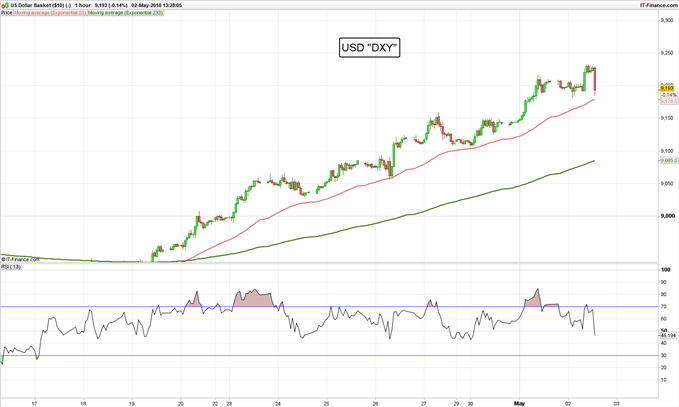This screenshot has width=679, height=407.
Task: Click the 90 level on RSI scale
Action: pyautogui.click(x=663, y=282)
